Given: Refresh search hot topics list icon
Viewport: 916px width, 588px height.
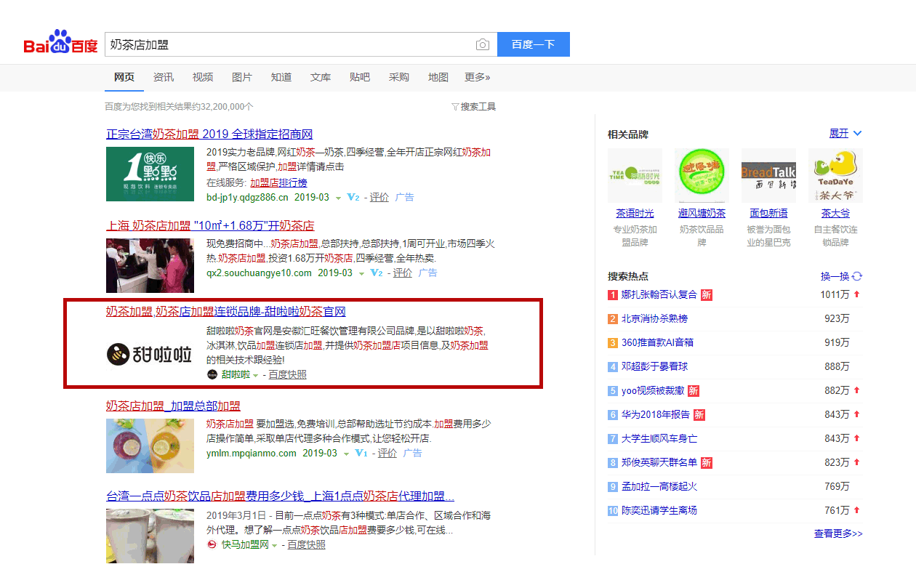Looking at the screenshot, I should 857,276.
